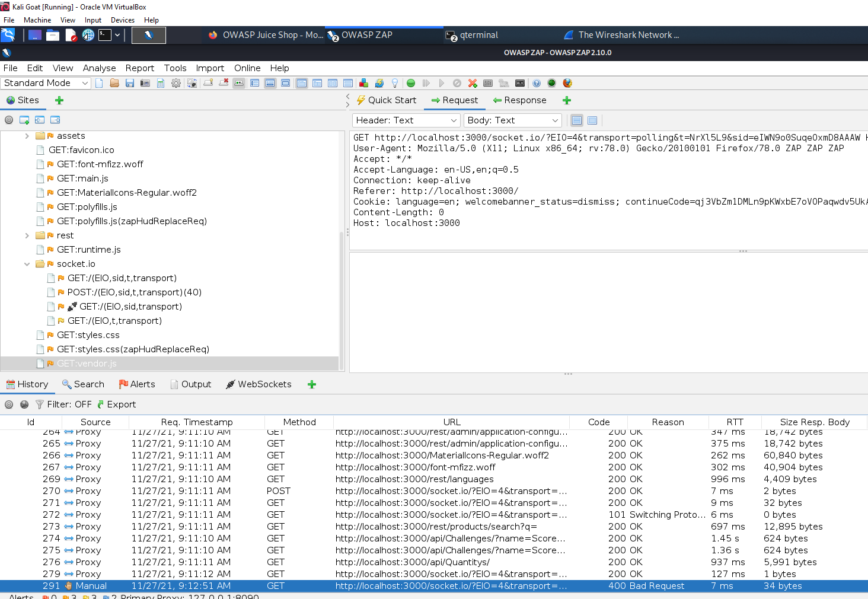Click the Sites tree import context icon
The width and height of the screenshot is (868, 599).
(x=40, y=120)
